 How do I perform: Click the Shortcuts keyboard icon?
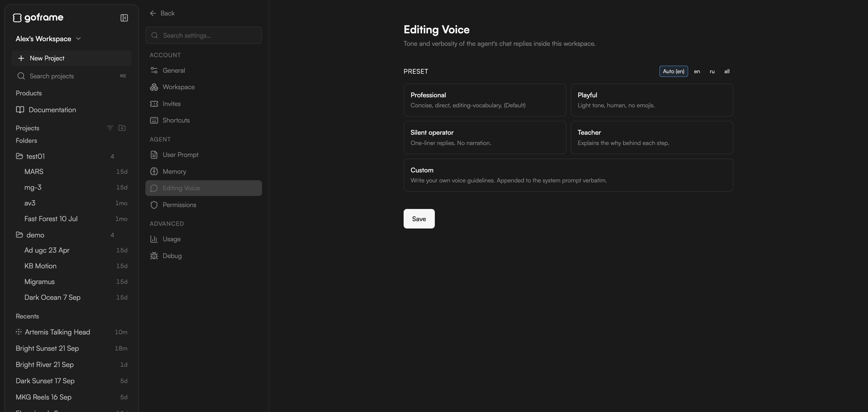point(154,120)
